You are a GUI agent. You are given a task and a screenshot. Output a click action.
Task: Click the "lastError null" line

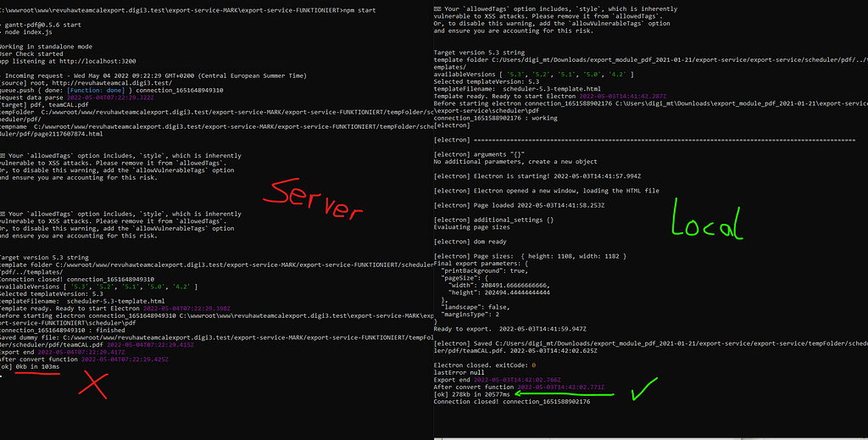(x=459, y=372)
